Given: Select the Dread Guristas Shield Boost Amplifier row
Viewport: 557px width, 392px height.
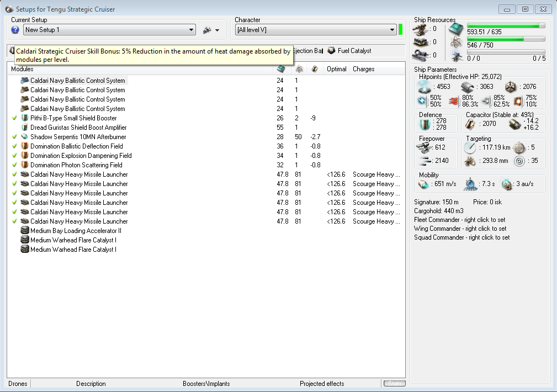Looking at the screenshot, I should pos(206,127).
